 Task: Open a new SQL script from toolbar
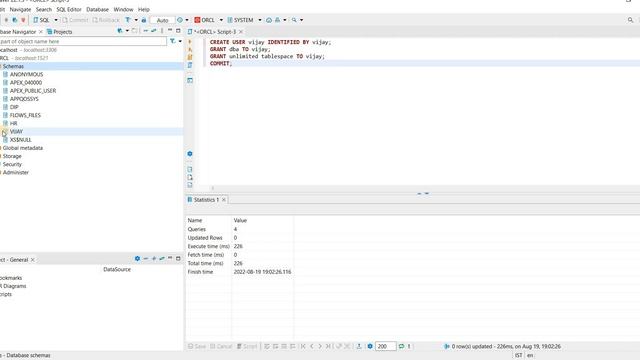[x=41, y=20]
